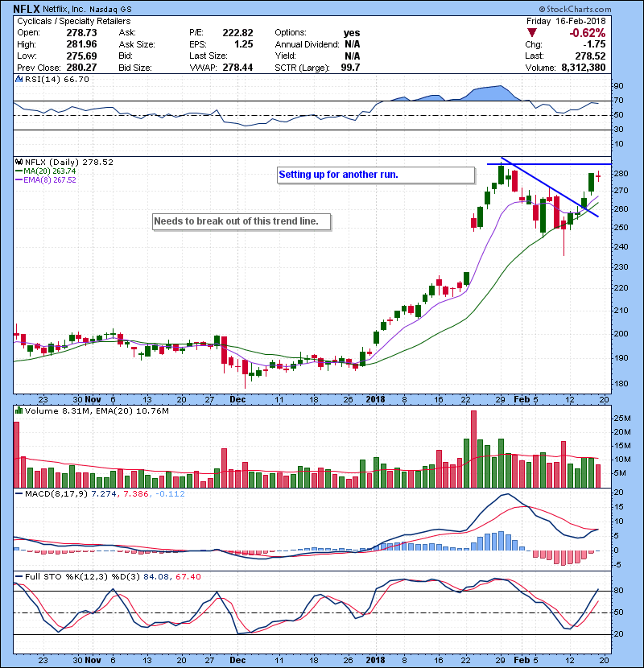Select the 'Netflix, Inc.' company name
The image size is (644, 668).
pyautogui.click(x=64, y=9)
